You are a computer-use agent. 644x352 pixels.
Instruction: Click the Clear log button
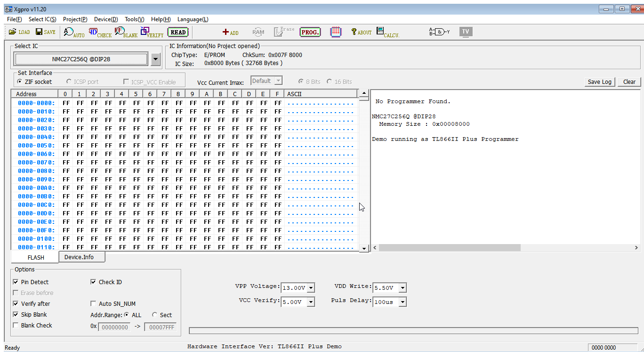click(629, 82)
